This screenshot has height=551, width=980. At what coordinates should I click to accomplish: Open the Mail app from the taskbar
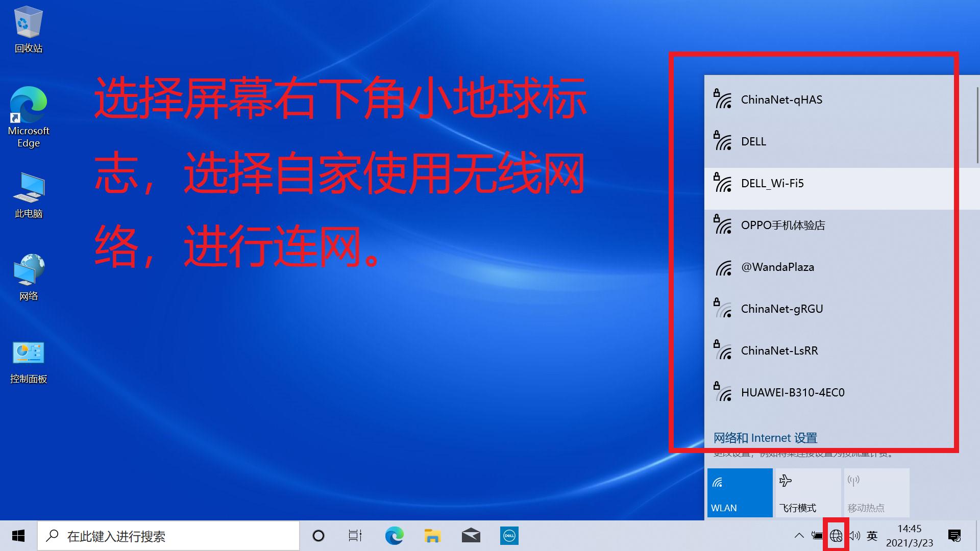pyautogui.click(x=471, y=536)
